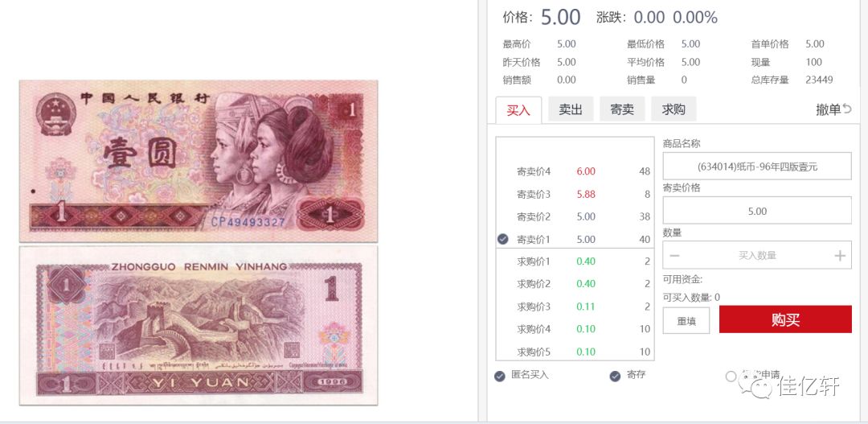Image resolution: width=868 pixels, height=424 pixels.
Task: Click the red 购买 button
Action: (785, 319)
